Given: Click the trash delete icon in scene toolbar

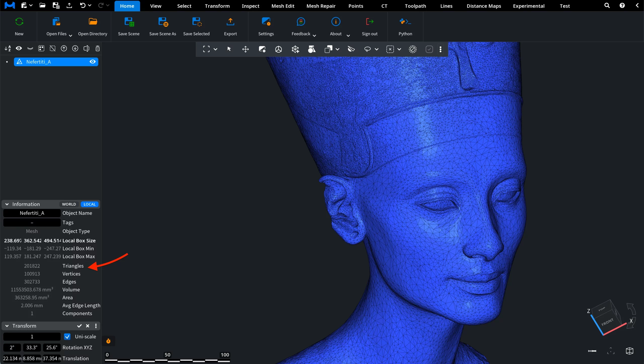Looking at the screenshot, I should (98, 48).
